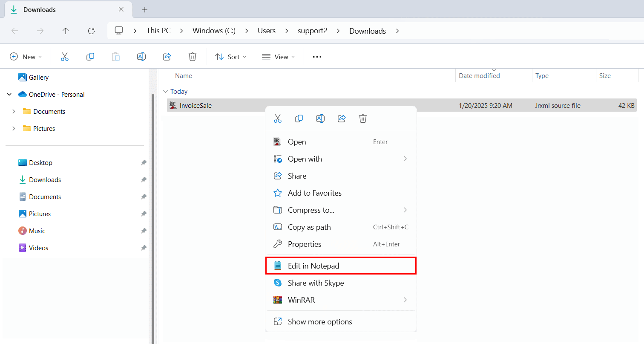Click the Copy icon in the toolbar
644x344 pixels.
pyautogui.click(x=90, y=57)
